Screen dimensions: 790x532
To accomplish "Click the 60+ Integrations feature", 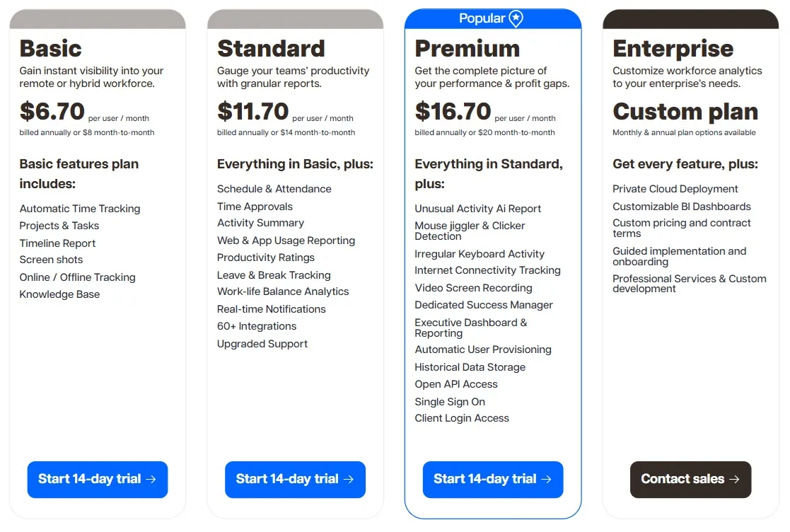I will pos(257,326).
